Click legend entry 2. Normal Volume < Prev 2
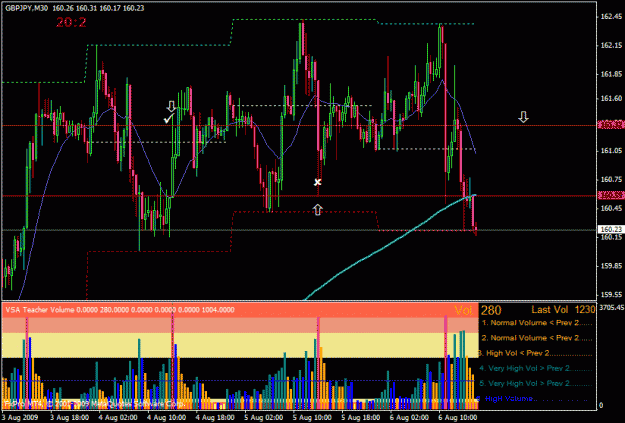Screen dimensions: 625x423 point(536,338)
